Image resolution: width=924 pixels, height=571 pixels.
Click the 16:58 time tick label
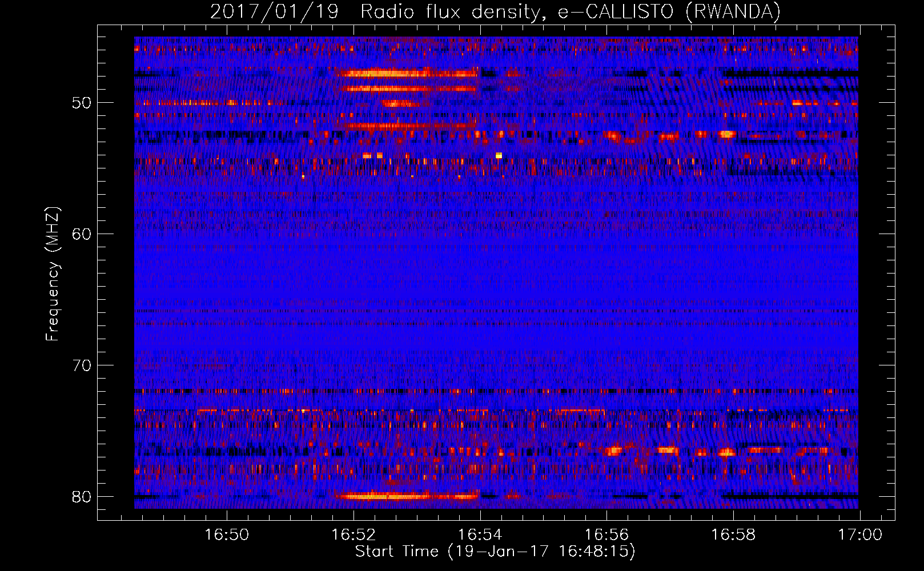(x=733, y=535)
